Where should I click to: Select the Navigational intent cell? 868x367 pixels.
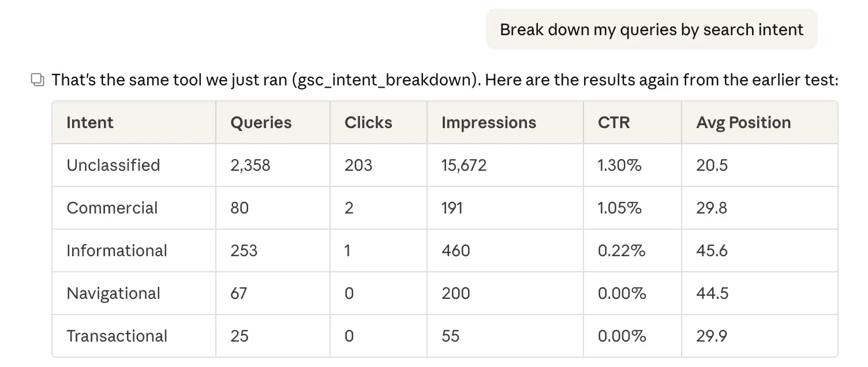[113, 293]
